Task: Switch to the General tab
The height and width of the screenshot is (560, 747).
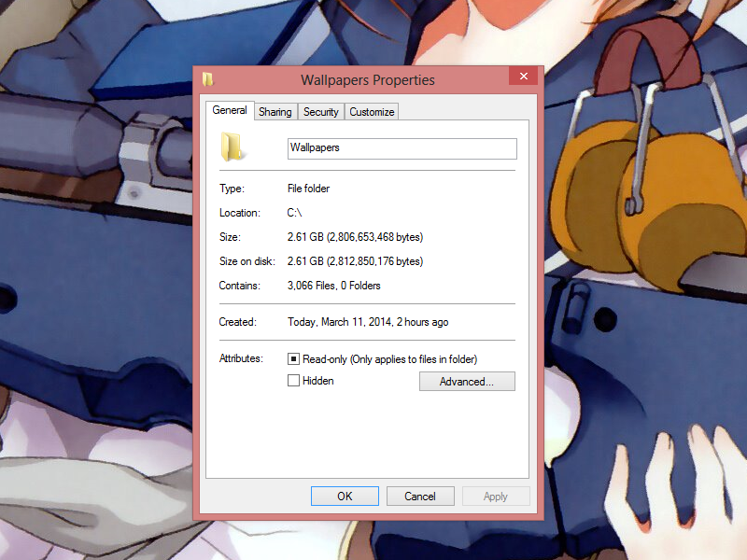Action: pyautogui.click(x=230, y=110)
